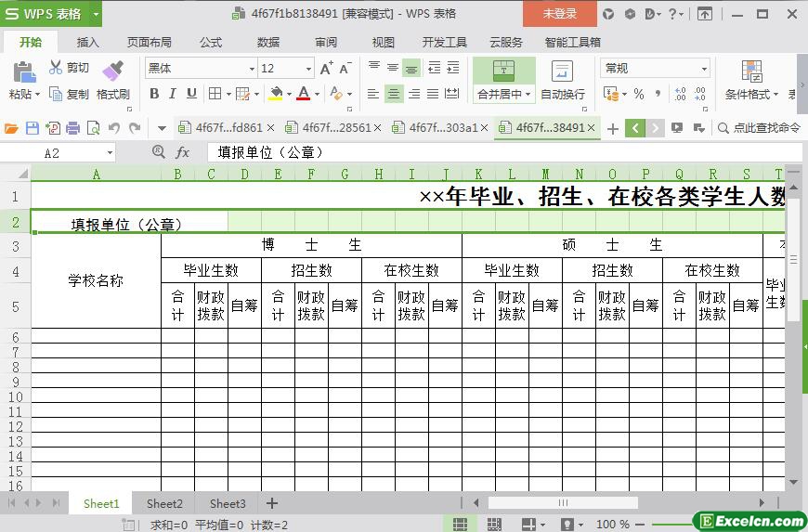Switch to the 插入 (Insert) ribbon tab
The height and width of the screenshot is (532, 808).
coord(87,42)
